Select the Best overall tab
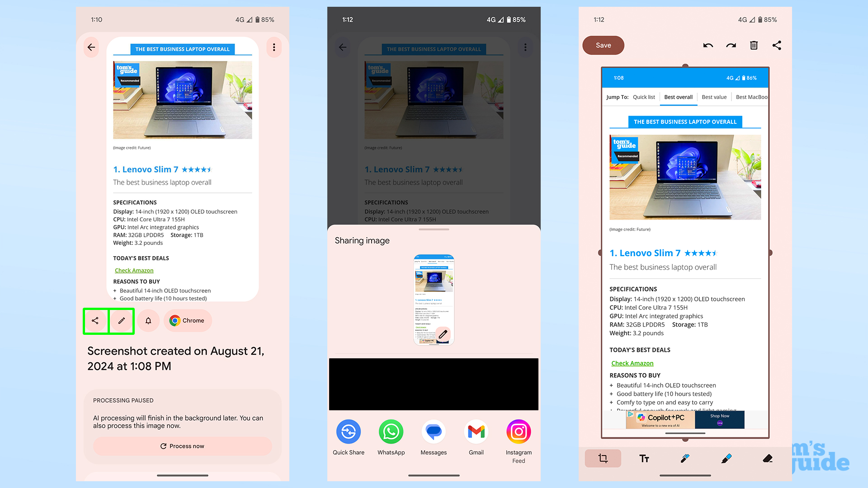Screen dimensions: 868x488 tap(679, 97)
